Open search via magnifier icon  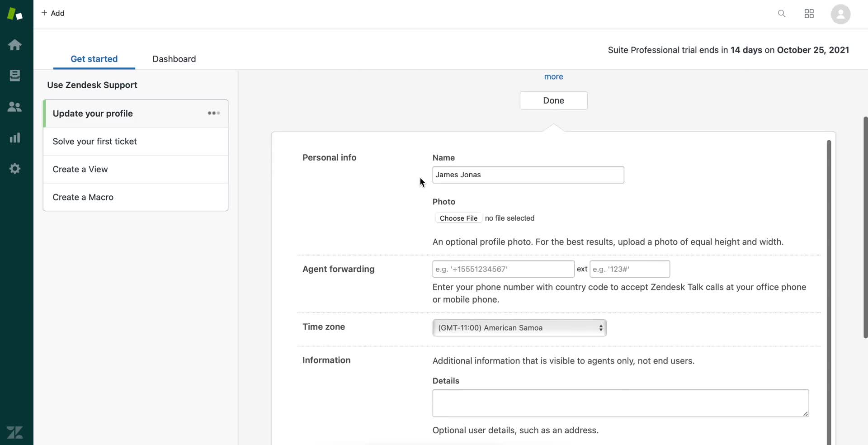tap(782, 14)
